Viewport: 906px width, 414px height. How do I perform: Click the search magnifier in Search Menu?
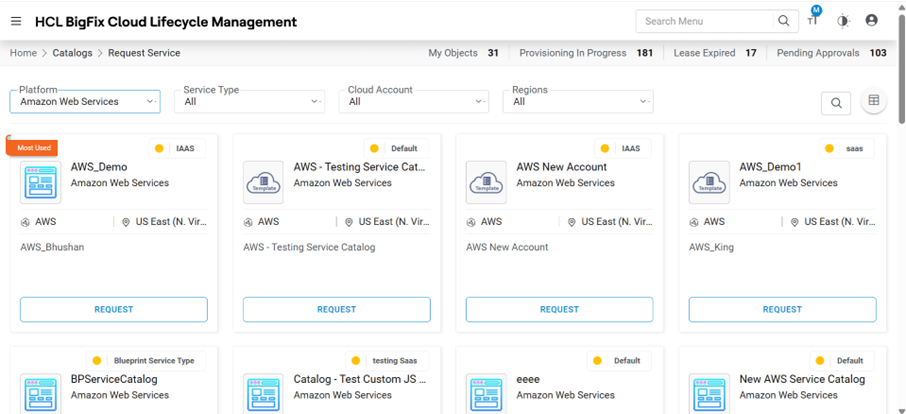click(x=784, y=21)
